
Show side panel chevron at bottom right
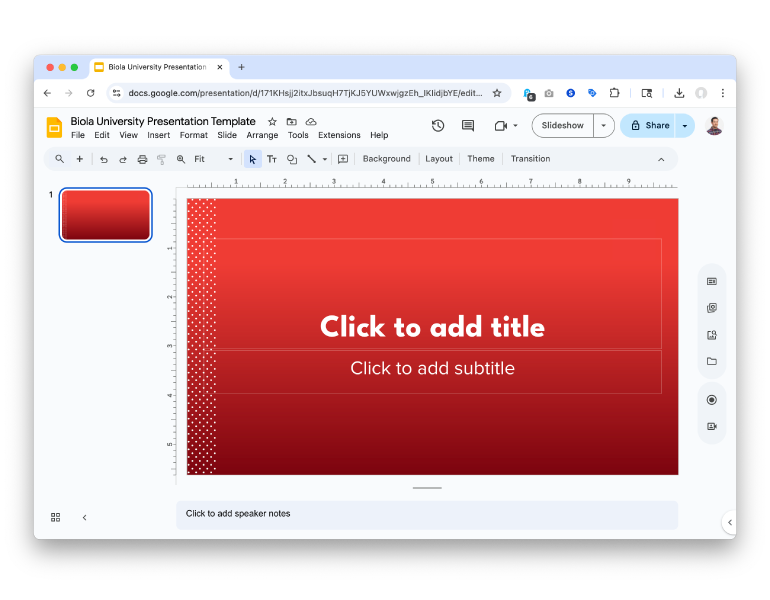730,522
